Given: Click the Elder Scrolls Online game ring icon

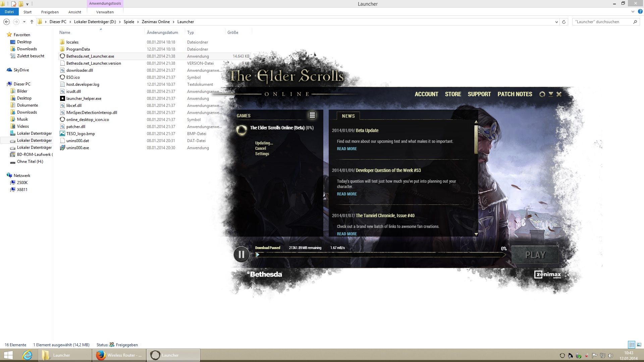Looking at the screenshot, I should click(x=241, y=130).
